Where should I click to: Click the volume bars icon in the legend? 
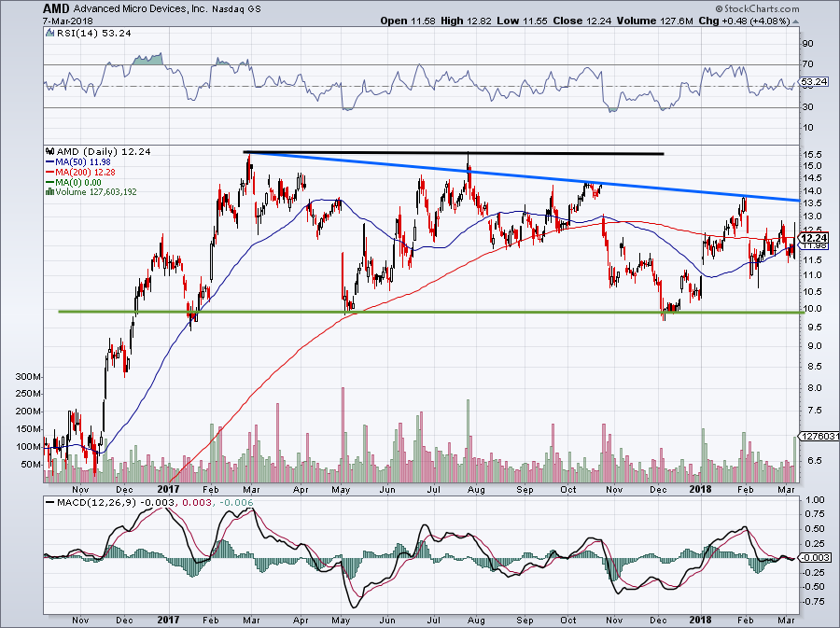pos(49,191)
